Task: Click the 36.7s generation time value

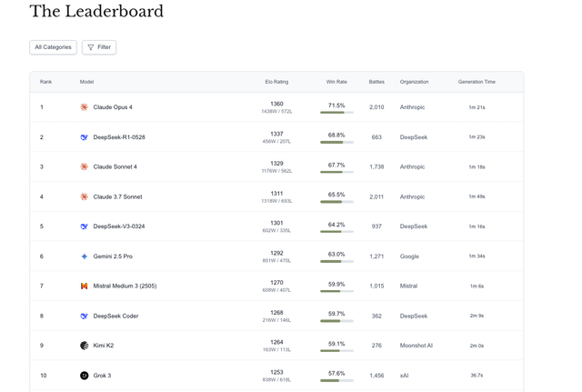Action: click(x=477, y=376)
